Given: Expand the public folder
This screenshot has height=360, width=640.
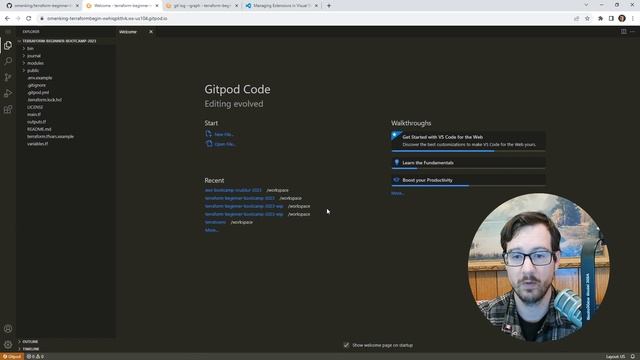Looking at the screenshot, I should (65, 70).
